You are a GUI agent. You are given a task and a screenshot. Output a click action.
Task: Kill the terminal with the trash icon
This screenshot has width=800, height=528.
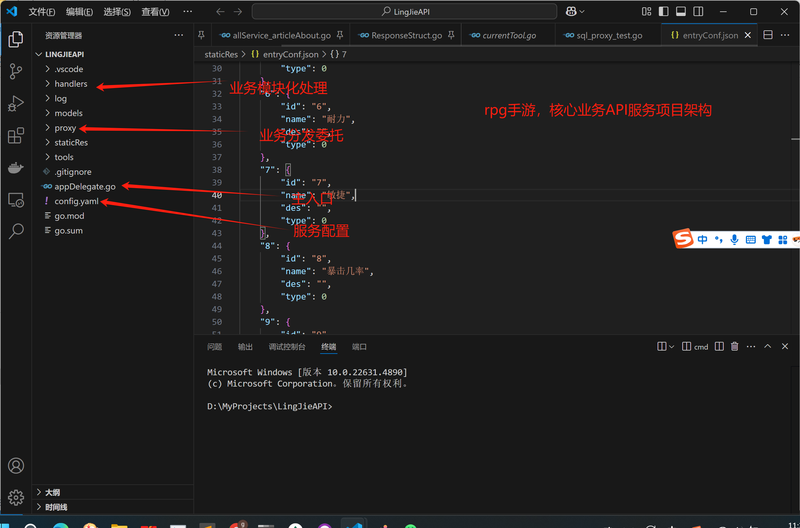click(x=735, y=346)
